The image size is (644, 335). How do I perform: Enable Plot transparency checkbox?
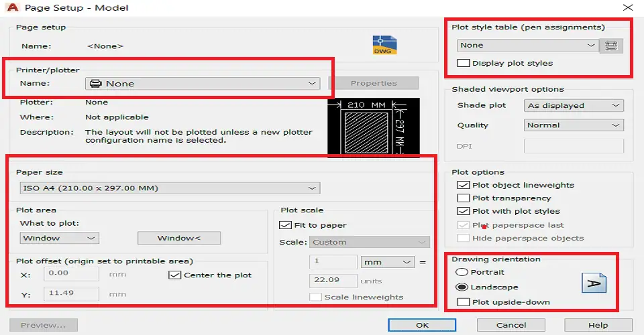point(464,198)
